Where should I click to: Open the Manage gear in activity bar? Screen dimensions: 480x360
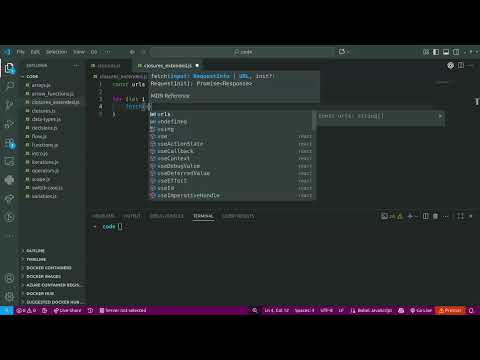click(9, 296)
